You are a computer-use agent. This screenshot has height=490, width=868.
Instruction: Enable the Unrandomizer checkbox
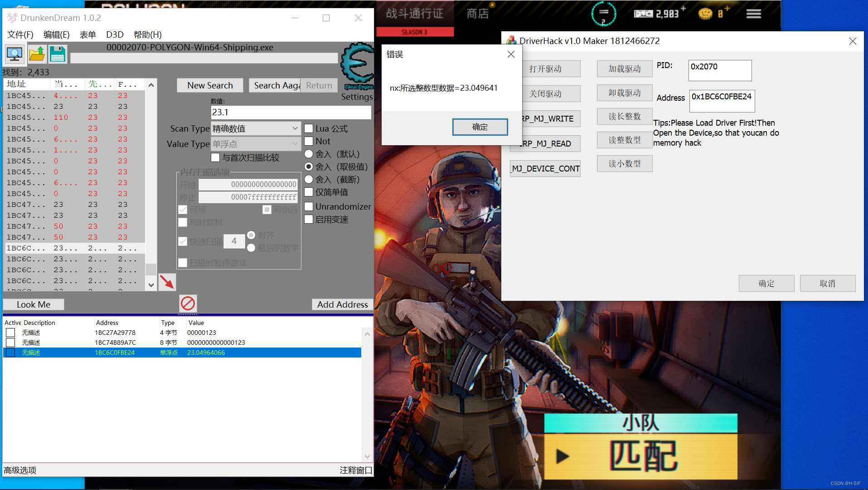(309, 206)
